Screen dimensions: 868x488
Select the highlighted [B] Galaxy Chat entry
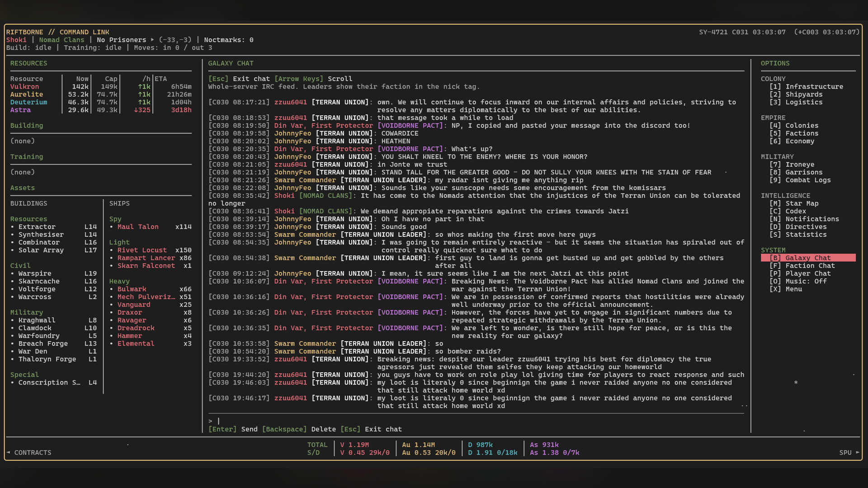[808, 258]
